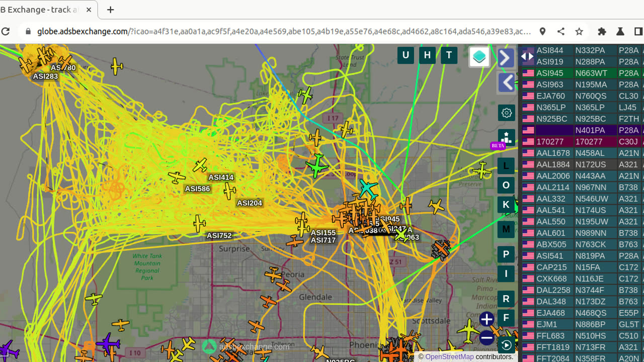Zoom out the map with minus

pyautogui.click(x=487, y=338)
